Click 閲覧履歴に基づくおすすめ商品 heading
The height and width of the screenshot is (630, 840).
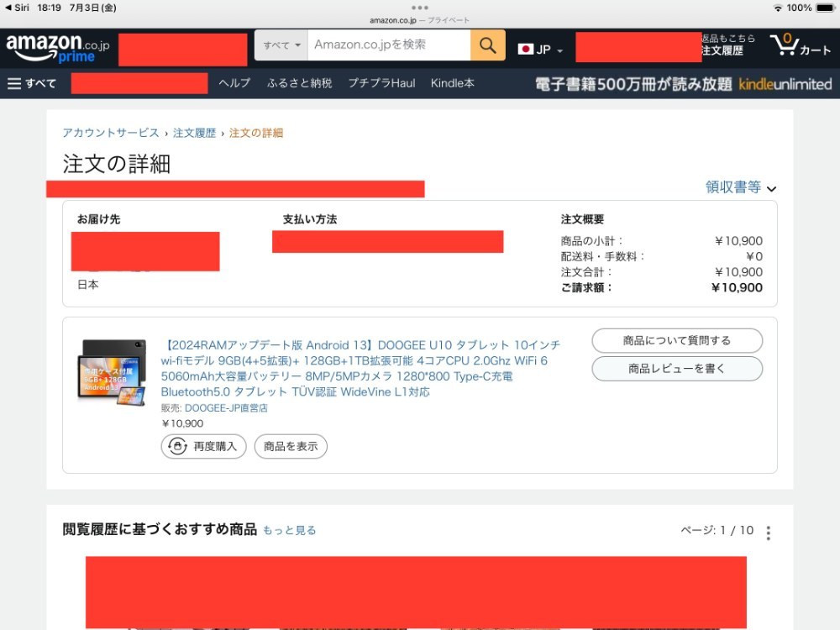pyautogui.click(x=160, y=529)
